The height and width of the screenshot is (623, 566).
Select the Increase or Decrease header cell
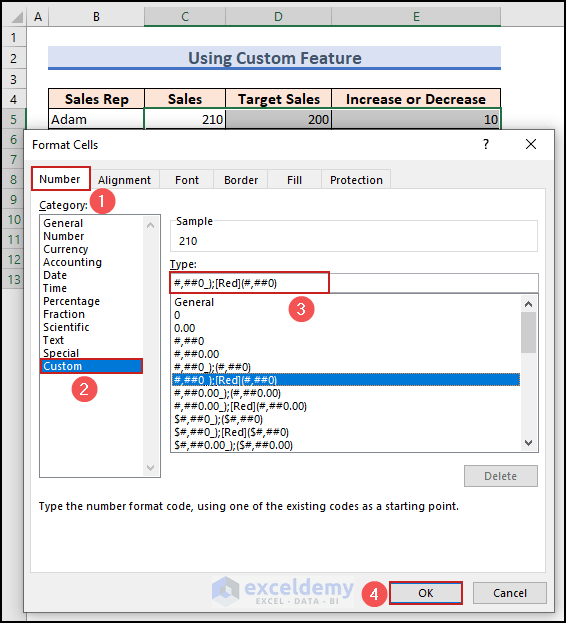click(x=416, y=99)
